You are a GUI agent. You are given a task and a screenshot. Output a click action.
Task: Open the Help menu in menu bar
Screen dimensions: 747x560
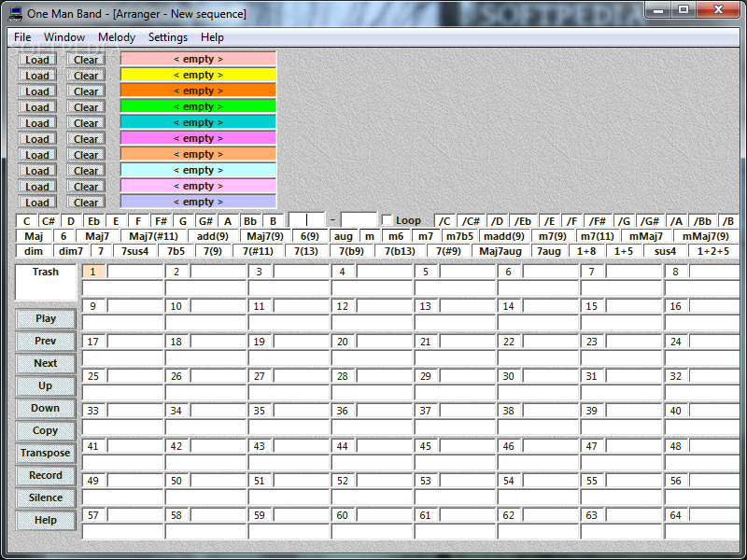click(x=212, y=37)
